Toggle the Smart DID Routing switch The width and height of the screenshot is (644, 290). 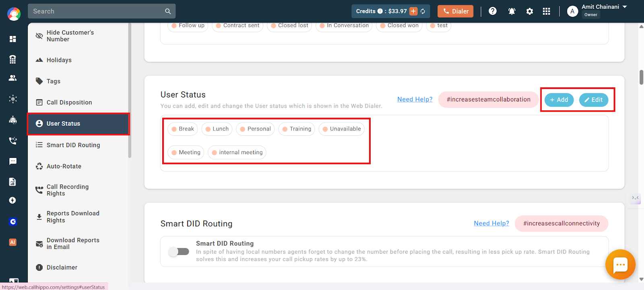179,251
